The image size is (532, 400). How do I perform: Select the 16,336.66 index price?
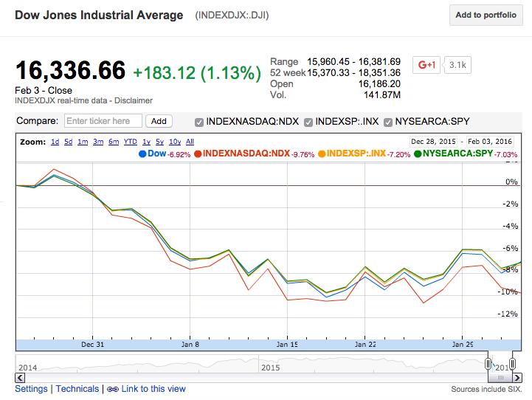point(70,71)
